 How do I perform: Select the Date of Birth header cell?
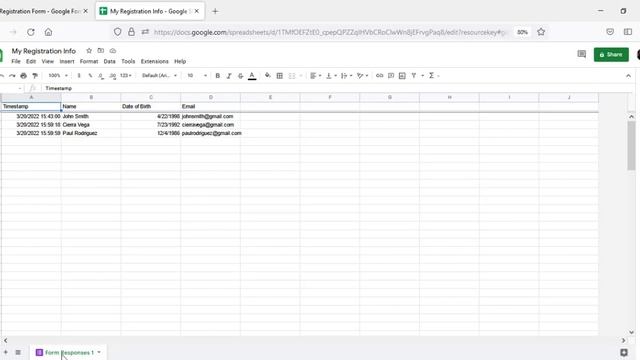click(x=151, y=107)
